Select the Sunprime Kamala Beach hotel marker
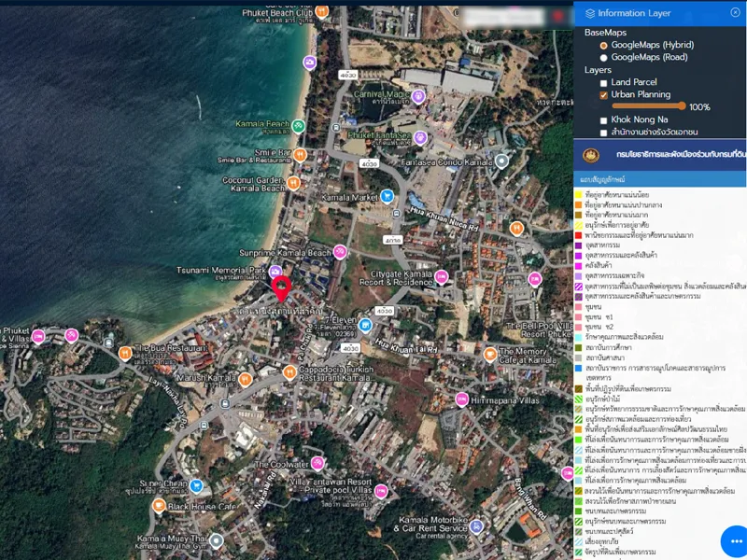Viewport: 747px width, 560px height. click(x=340, y=252)
